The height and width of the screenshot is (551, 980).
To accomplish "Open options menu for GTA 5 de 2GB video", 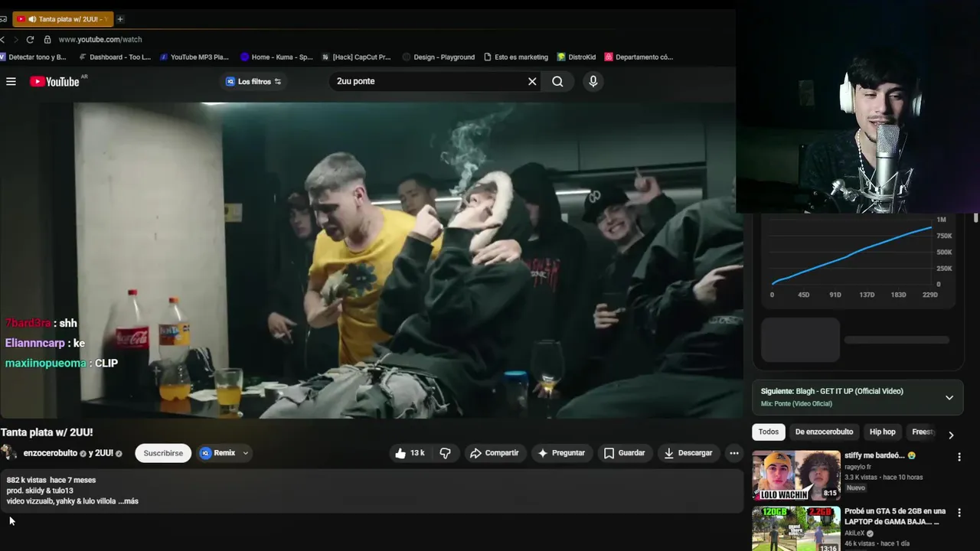I will point(959,513).
